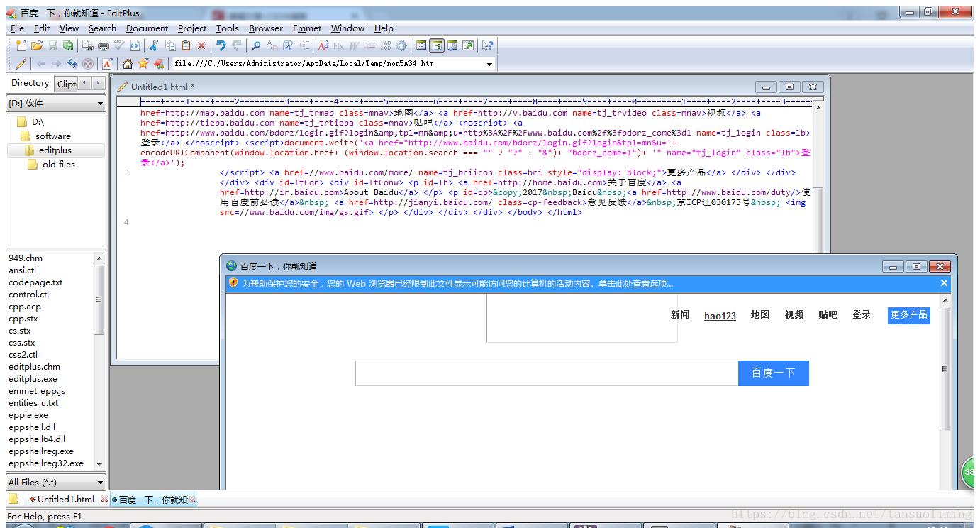Click the Open file folder icon
The image size is (980, 528).
point(37,45)
